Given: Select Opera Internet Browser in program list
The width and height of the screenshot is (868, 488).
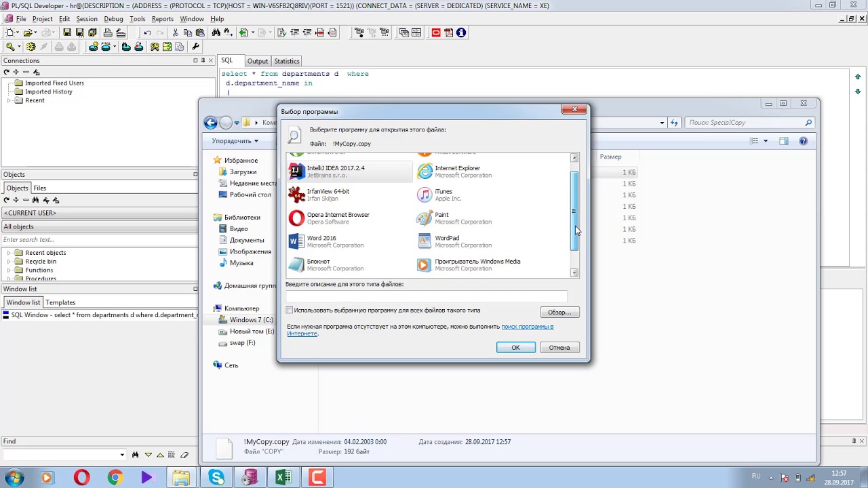Looking at the screenshot, I should (349, 218).
